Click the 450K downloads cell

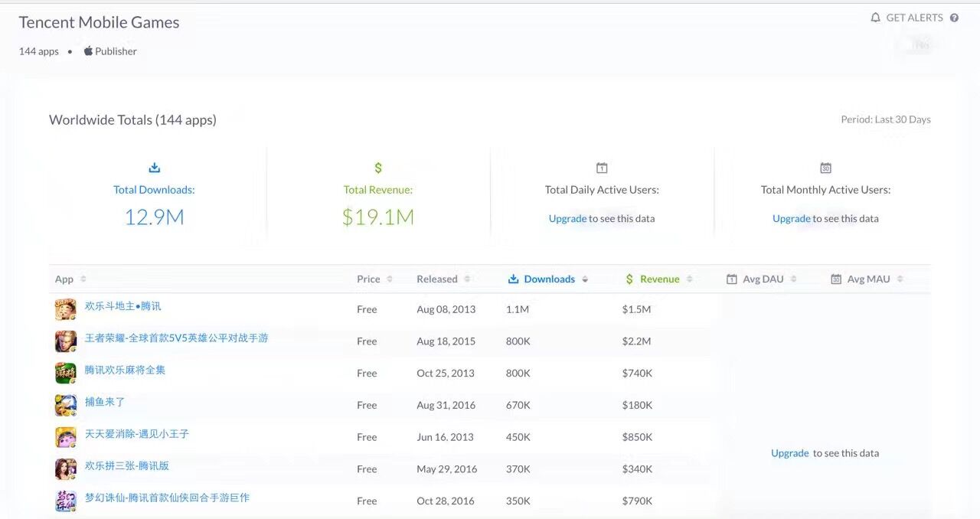pos(518,437)
